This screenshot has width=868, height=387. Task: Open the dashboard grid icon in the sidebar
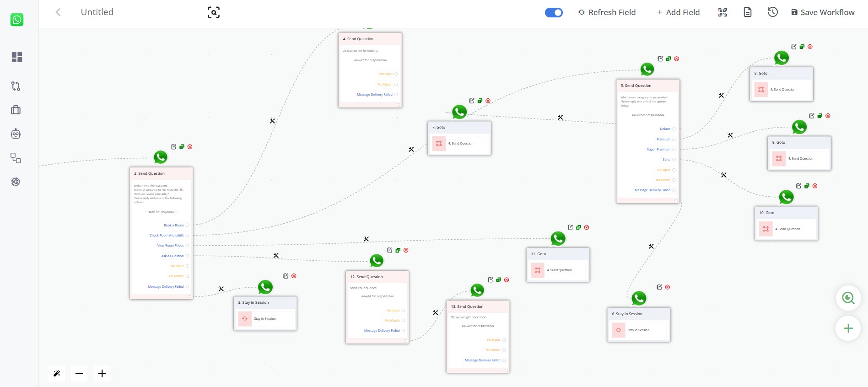point(17,57)
